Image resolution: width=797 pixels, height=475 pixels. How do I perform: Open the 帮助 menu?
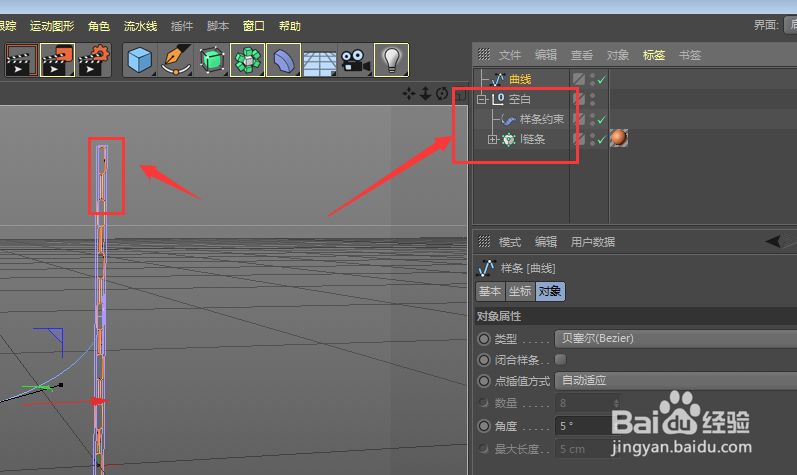tap(290, 26)
